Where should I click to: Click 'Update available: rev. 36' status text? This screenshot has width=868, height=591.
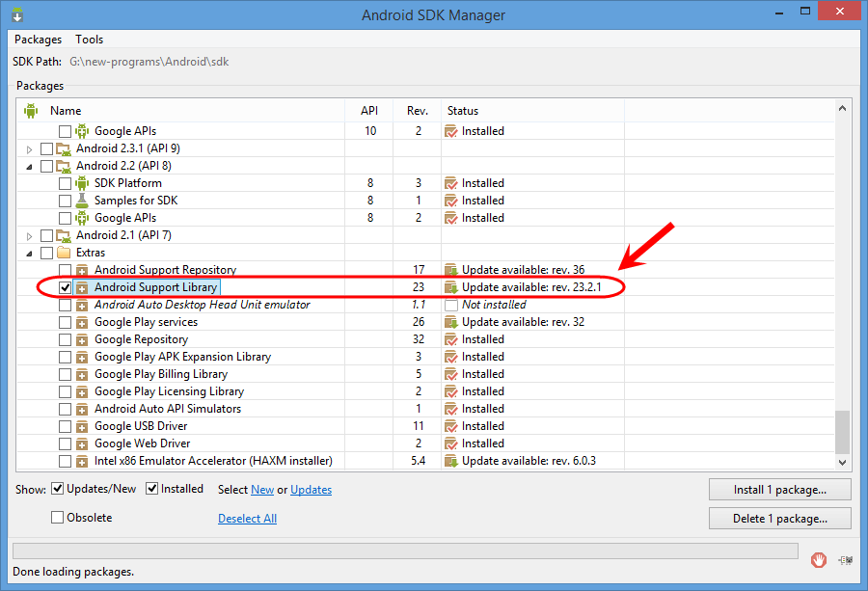(x=523, y=270)
